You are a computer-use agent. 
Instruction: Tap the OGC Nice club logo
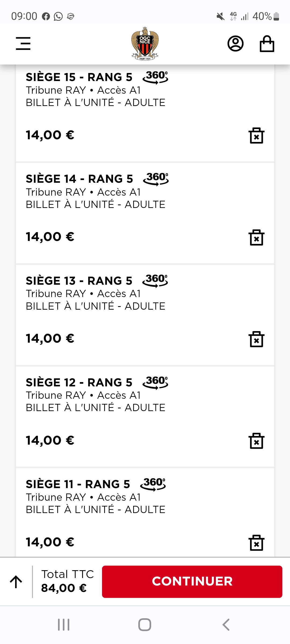(x=145, y=43)
